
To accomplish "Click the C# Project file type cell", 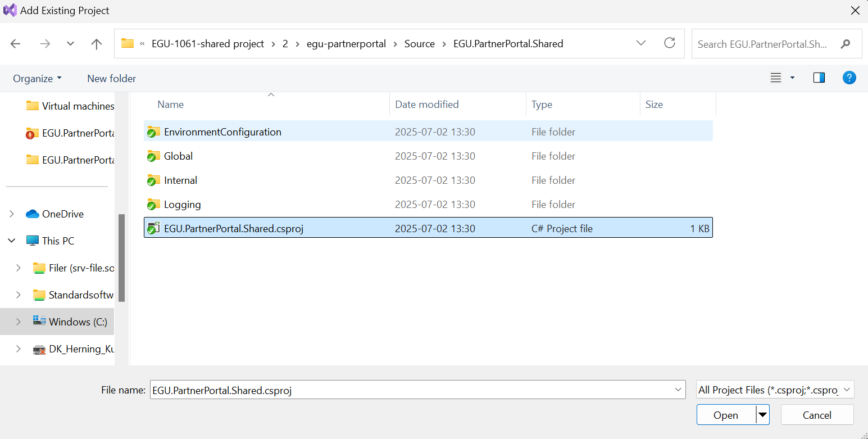I will coord(562,229).
